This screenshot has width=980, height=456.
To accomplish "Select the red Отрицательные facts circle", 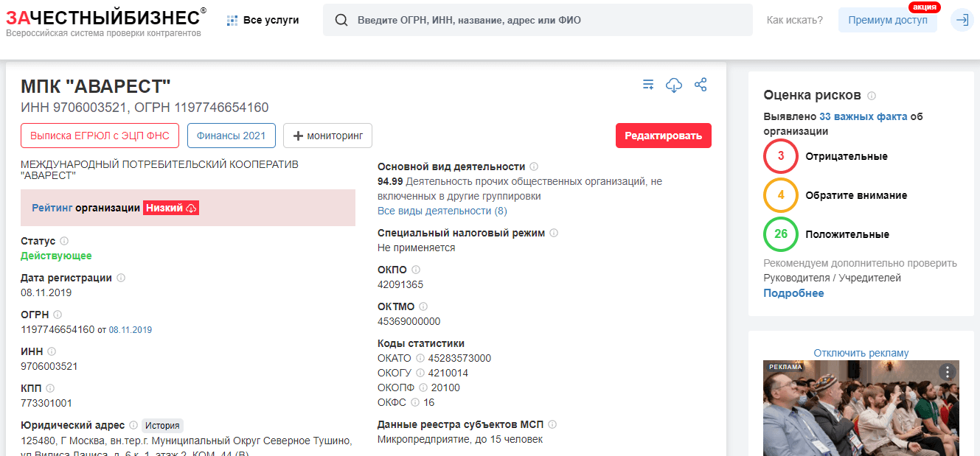I will click(781, 156).
